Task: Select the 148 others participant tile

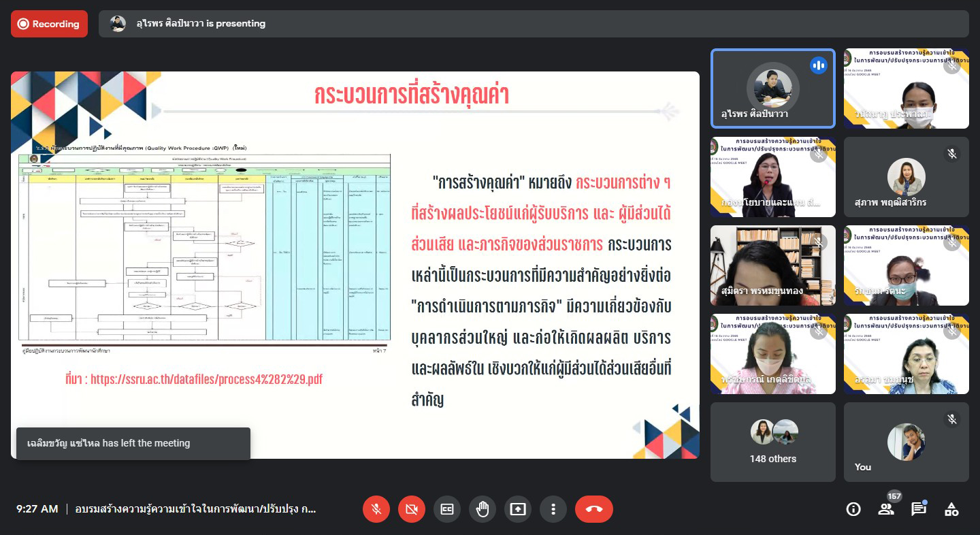Action: pos(772,442)
